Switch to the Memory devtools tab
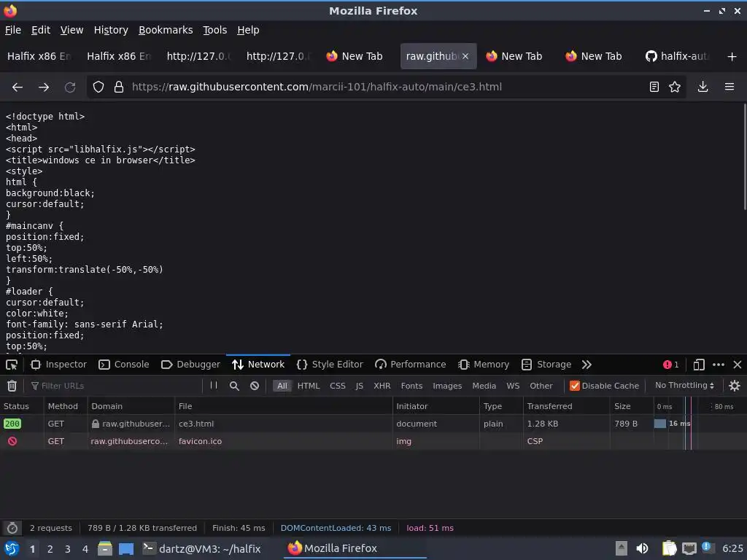Screen dimensions: 747x560 (484, 365)
